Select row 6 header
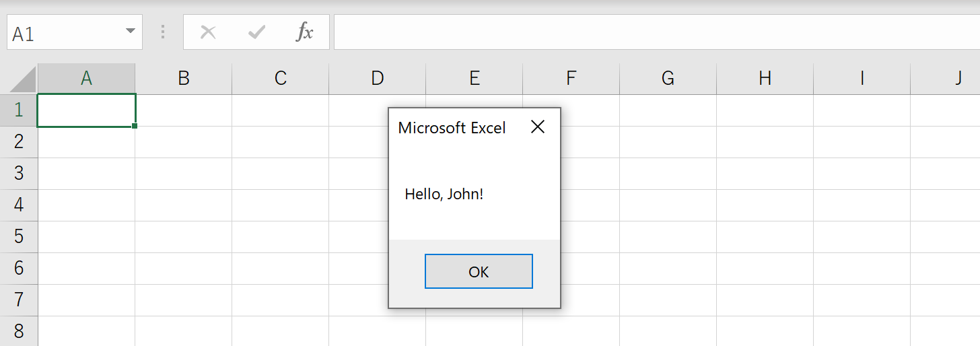Viewport: 980px width, 346px height. [x=19, y=268]
